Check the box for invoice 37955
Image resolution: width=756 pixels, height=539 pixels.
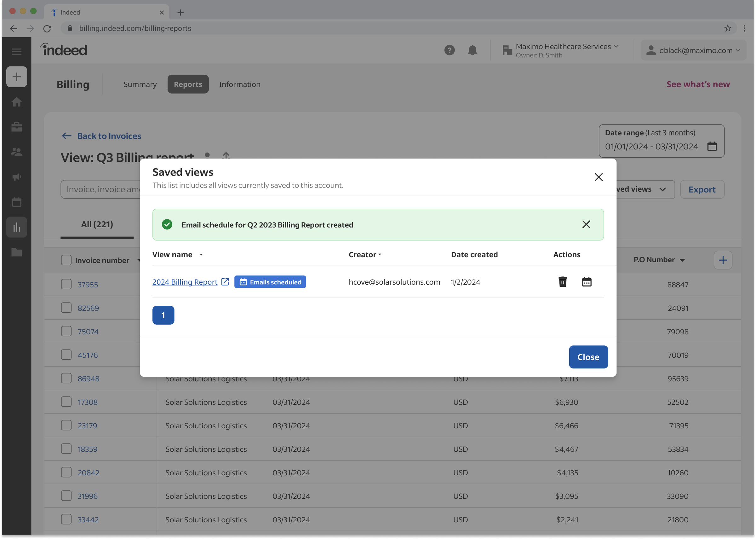66,284
